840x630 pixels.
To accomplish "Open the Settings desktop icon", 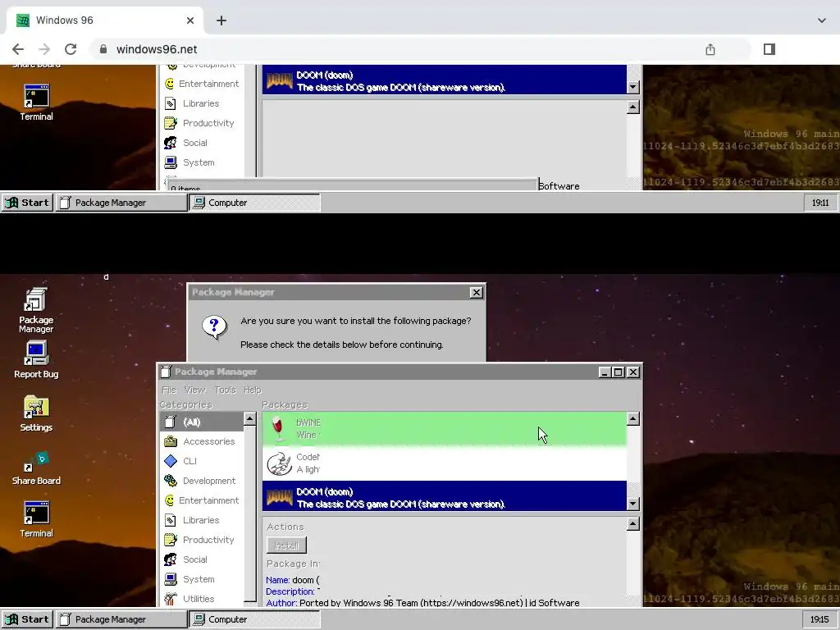I will point(36,413).
